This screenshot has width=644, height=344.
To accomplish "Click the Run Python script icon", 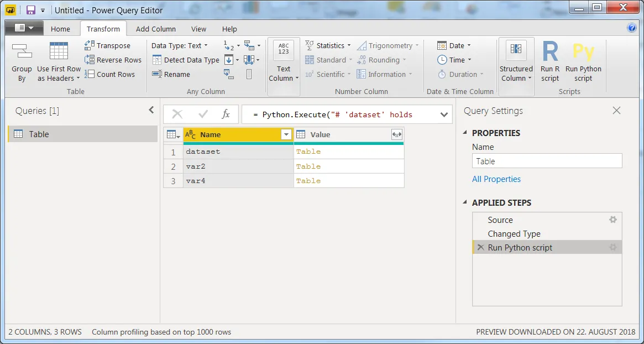I will [x=583, y=52].
